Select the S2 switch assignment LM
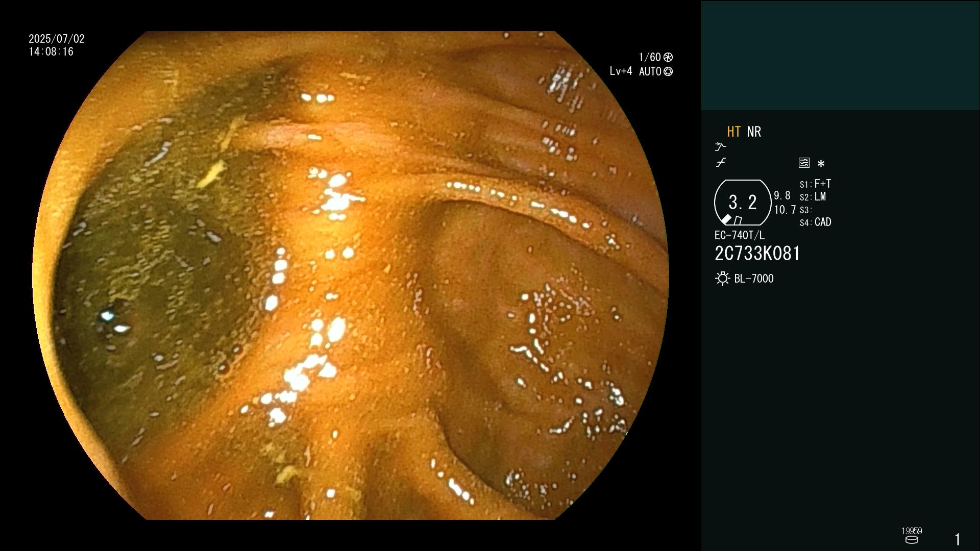 pyautogui.click(x=813, y=197)
